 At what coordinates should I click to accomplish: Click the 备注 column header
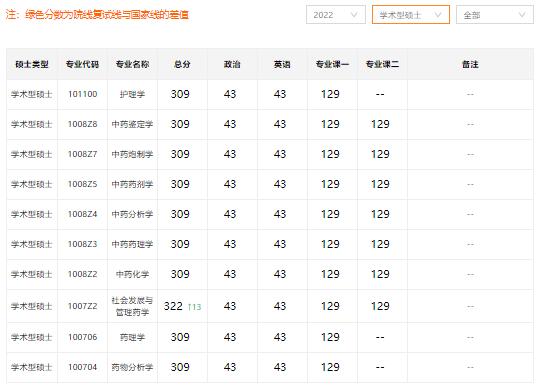point(470,64)
